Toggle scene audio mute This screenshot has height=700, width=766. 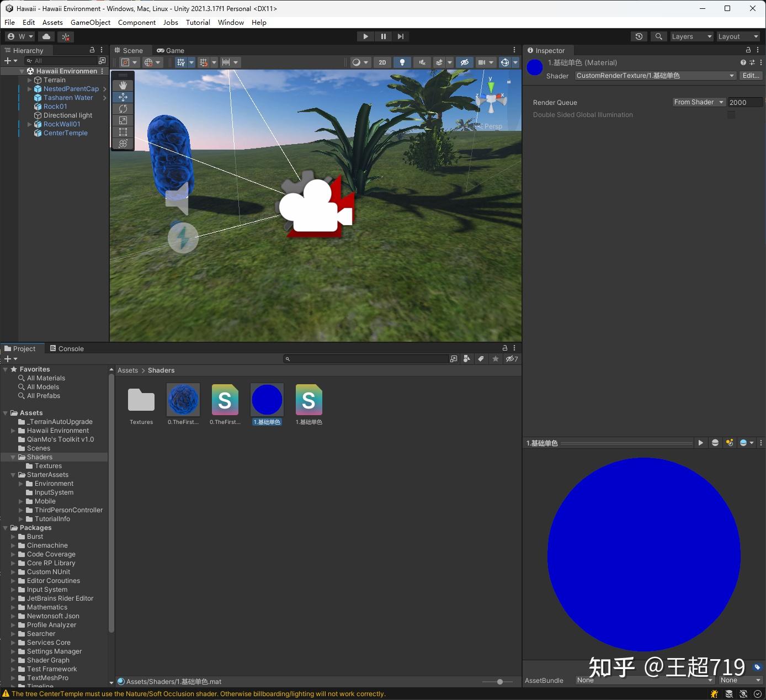[422, 62]
